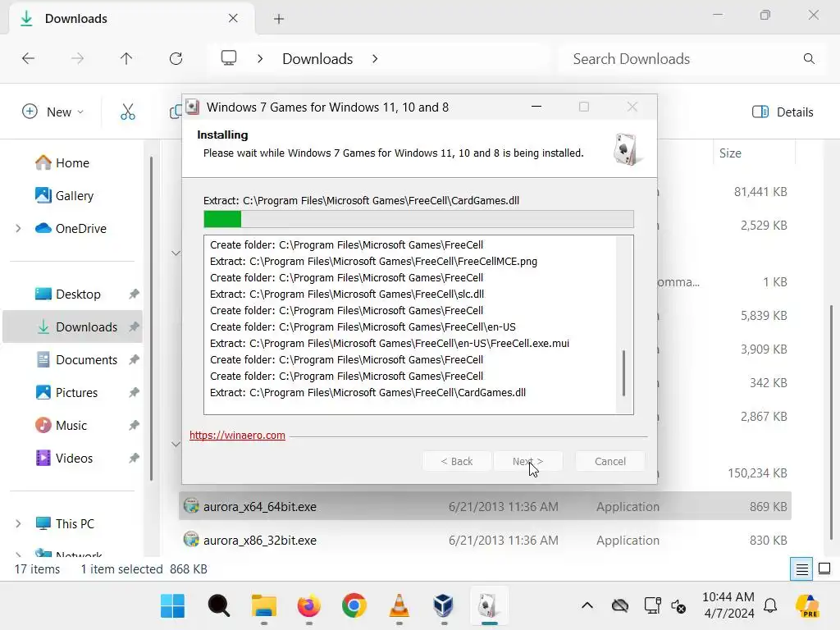The image size is (840, 630).
Task: Click the 81,441 KB size cell
Action: (x=760, y=192)
